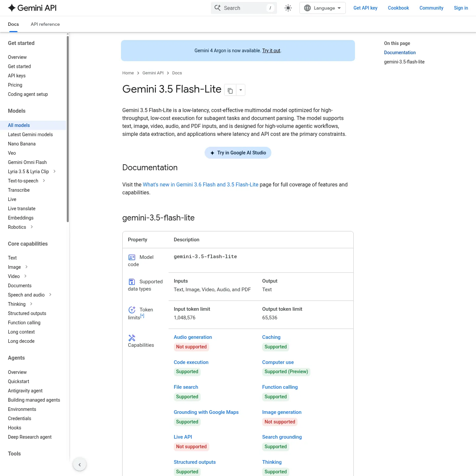The image size is (476, 476).
Task: Expand Speech and audio item
Action: [x=50, y=295]
